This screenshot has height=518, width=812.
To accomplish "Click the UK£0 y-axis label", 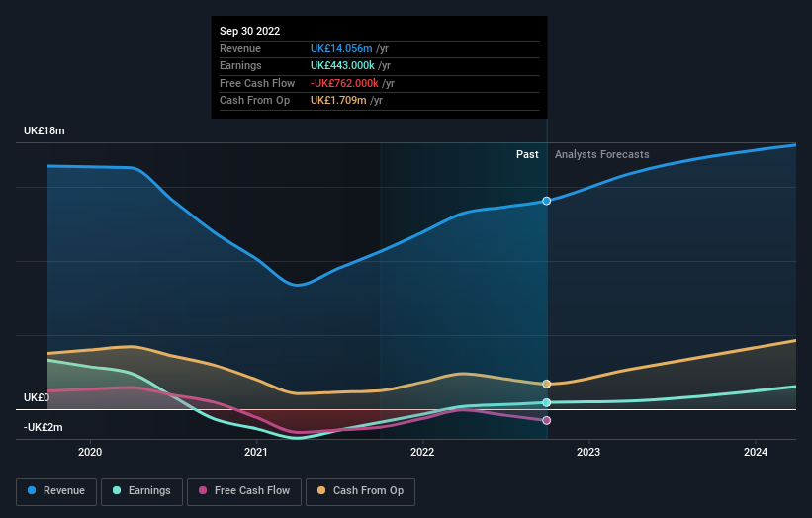I will (37, 398).
